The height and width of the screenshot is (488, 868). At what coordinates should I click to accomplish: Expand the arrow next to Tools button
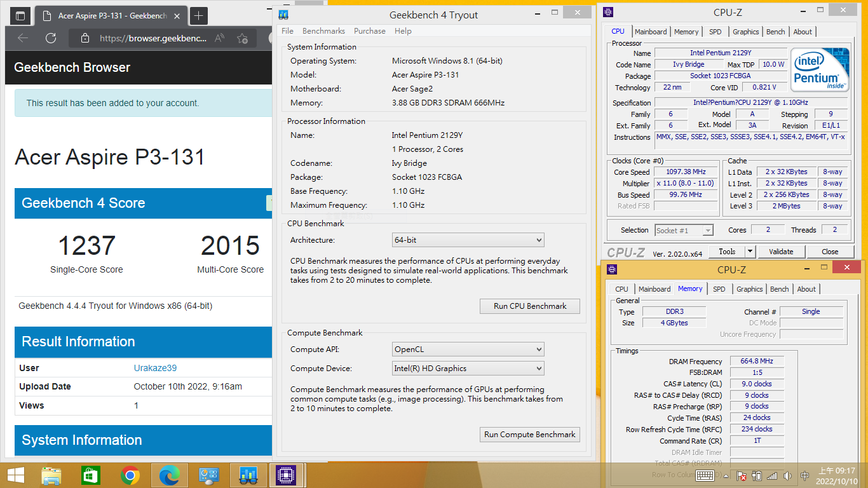click(x=750, y=252)
